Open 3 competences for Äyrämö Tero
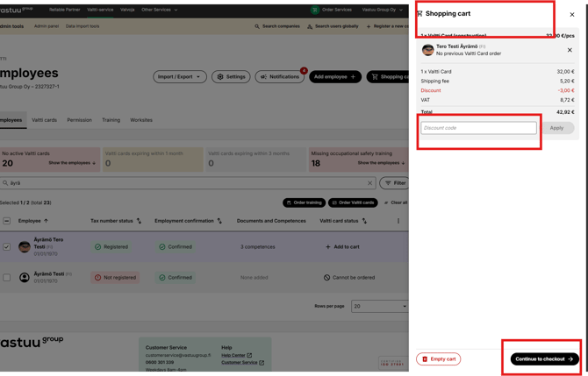 pos(258,247)
